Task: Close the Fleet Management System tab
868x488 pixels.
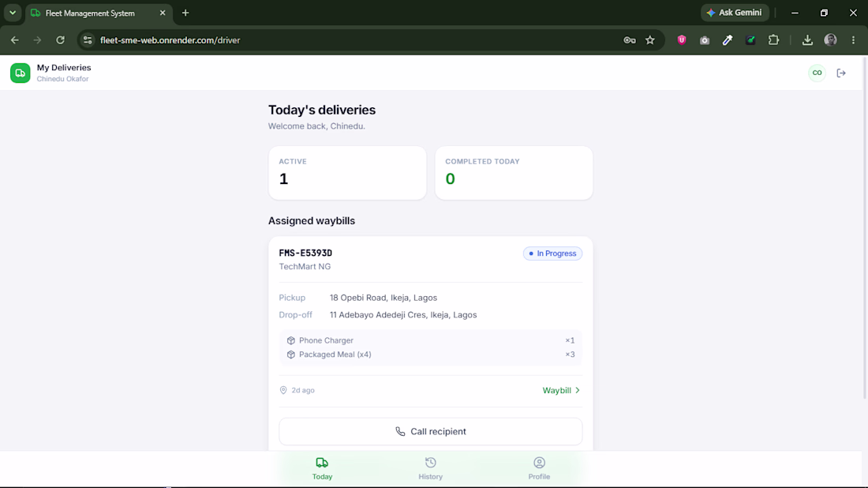Action: tap(163, 13)
